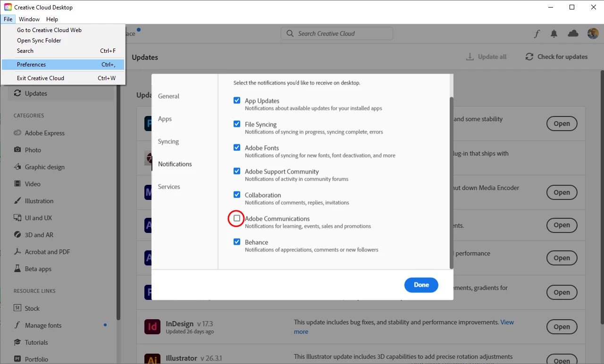
Task: Open the fonts icon in header
Action: click(x=537, y=33)
